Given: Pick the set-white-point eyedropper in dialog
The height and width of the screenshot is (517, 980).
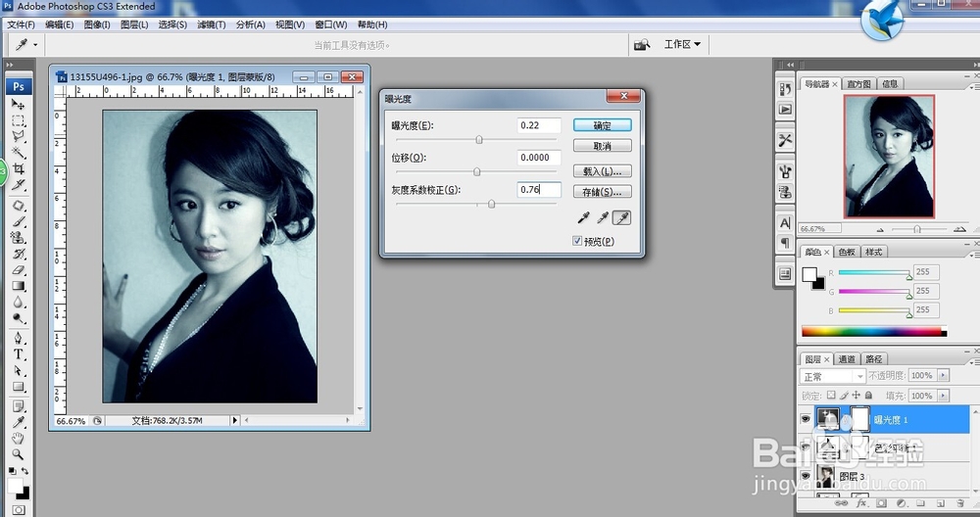Looking at the screenshot, I should [621, 217].
